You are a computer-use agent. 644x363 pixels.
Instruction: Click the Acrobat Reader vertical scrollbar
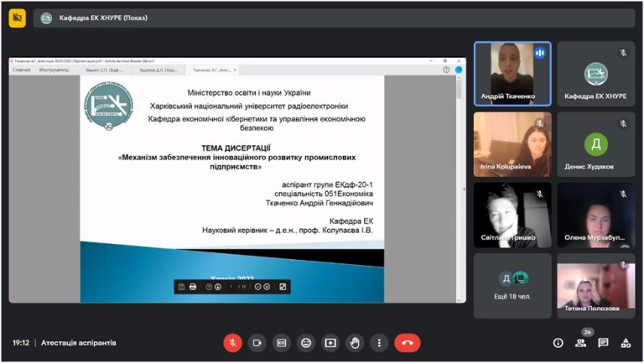pos(459,189)
